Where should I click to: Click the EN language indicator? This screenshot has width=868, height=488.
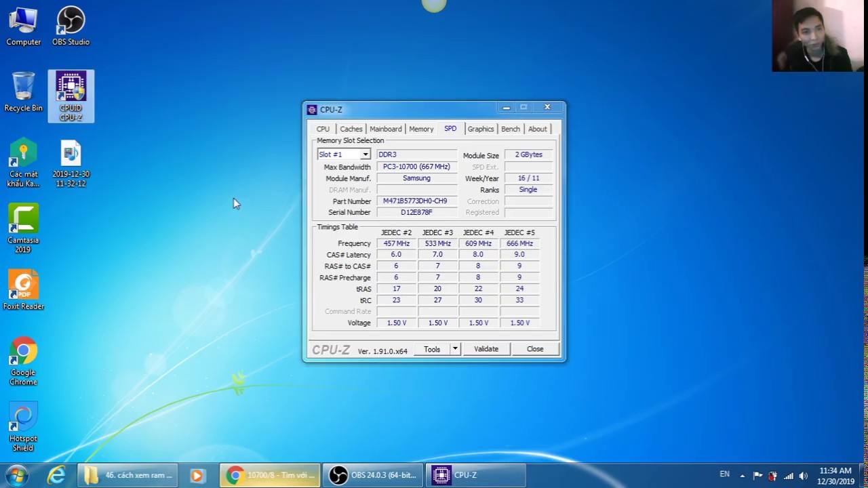725,474
